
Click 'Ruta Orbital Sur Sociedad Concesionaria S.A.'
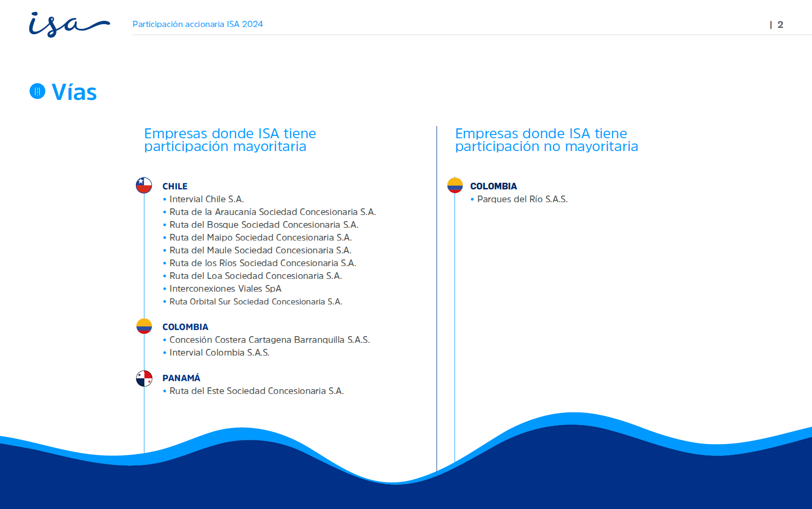(256, 302)
